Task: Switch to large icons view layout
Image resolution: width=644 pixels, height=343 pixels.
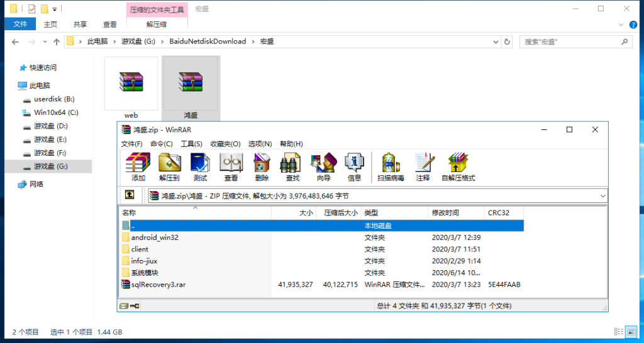Action: [630, 332]
